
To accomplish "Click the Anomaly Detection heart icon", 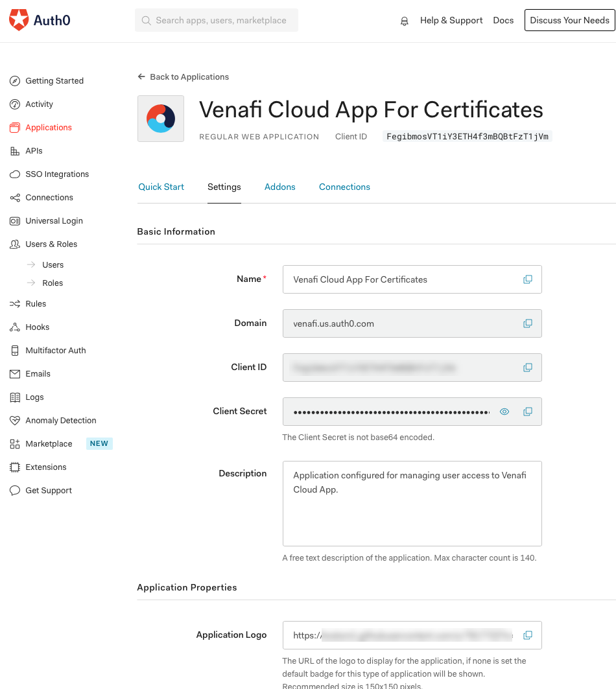I will tap(15, 421).
